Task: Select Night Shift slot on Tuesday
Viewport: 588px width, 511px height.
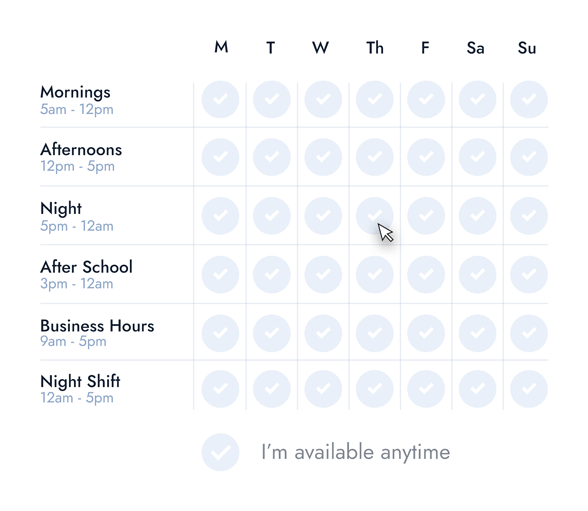Action: [x=272, y=389]
